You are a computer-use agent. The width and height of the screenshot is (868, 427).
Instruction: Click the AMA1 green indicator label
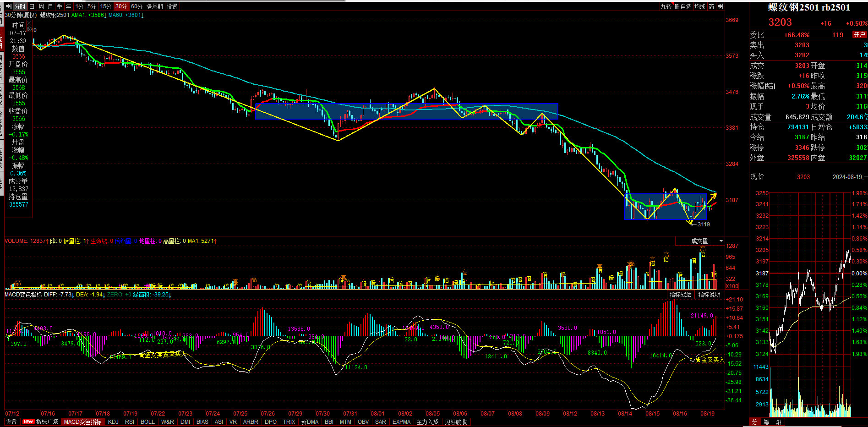pyautogui.click(x=89, y=15)
